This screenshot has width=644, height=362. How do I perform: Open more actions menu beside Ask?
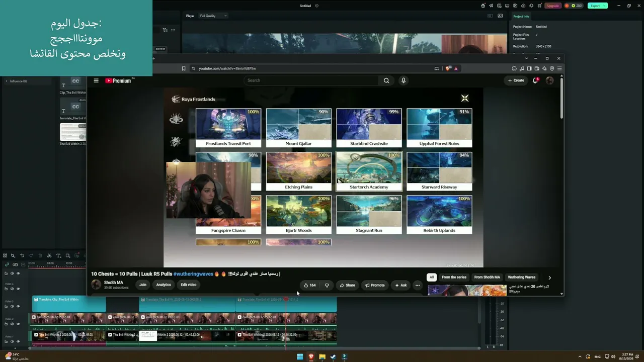click(417, 285)
